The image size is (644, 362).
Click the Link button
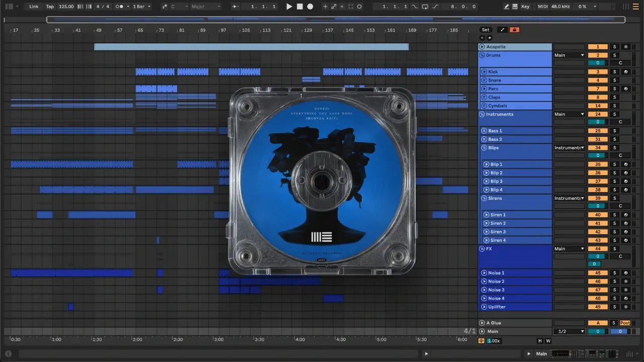tap(34, 7)
